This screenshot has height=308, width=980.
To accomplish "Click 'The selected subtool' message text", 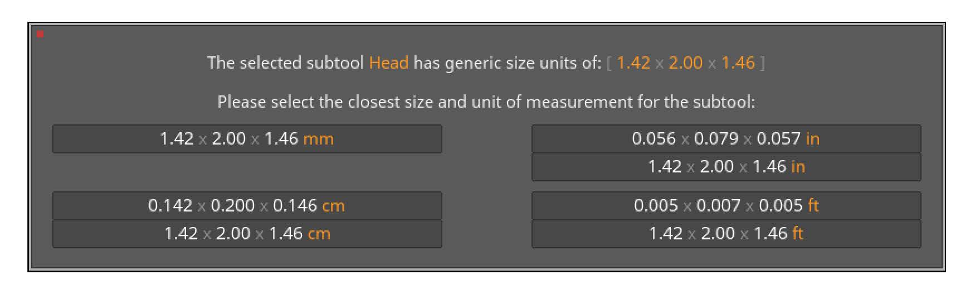I will [x=285, y=63].
